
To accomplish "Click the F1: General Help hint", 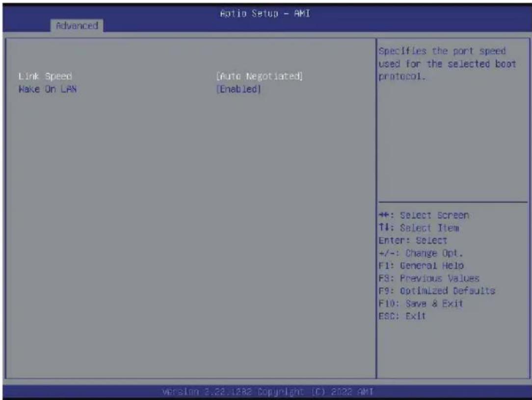I will [x=422, y=266].
